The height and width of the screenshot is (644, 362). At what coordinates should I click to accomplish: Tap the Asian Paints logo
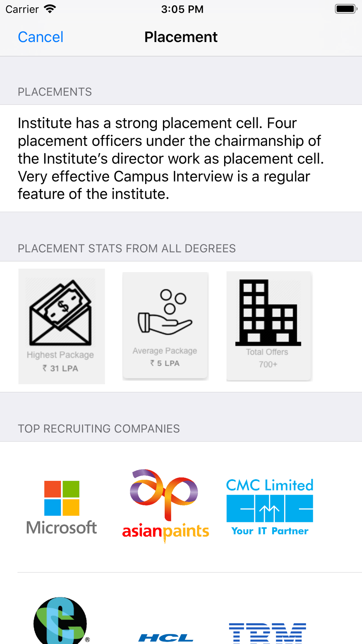[165, 506]
